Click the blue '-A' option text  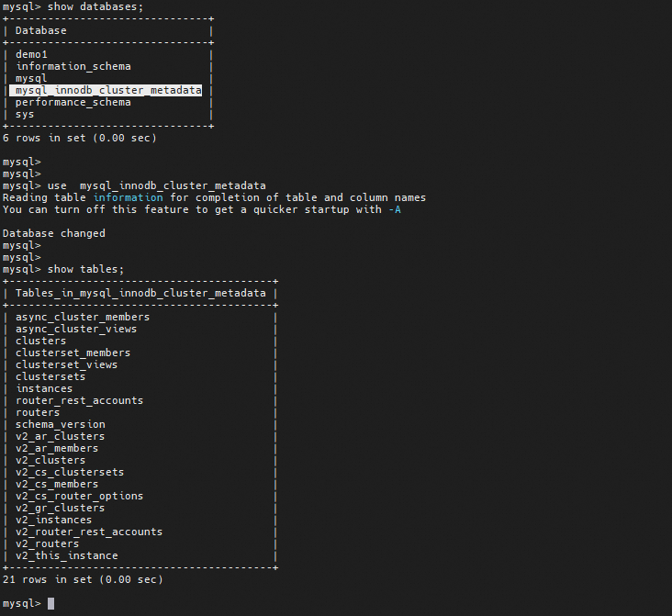395,209
